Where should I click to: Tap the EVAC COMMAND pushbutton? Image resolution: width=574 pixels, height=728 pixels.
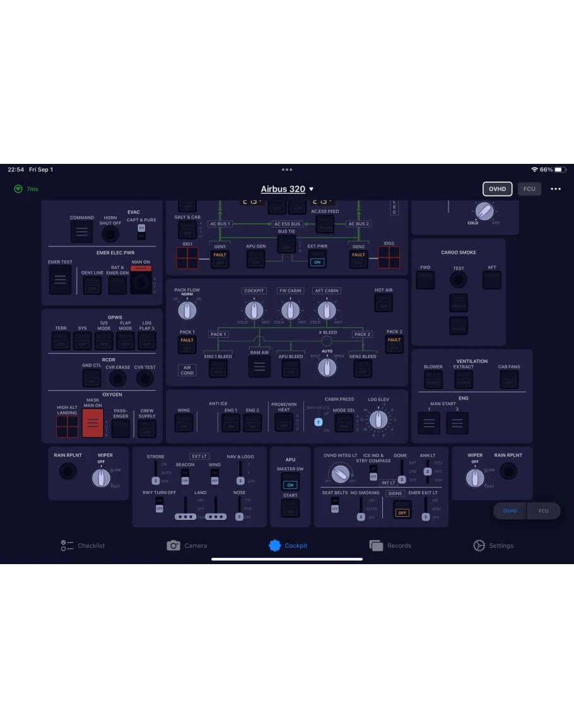(82, 232)
